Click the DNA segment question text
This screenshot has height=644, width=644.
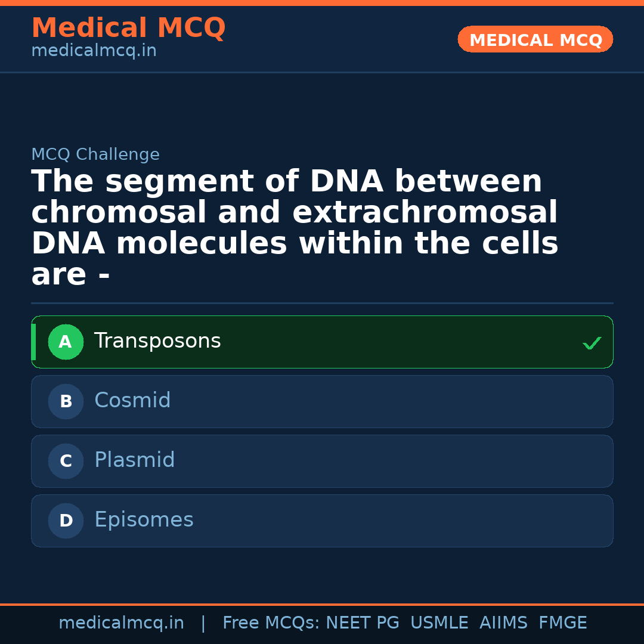point(295,228)
